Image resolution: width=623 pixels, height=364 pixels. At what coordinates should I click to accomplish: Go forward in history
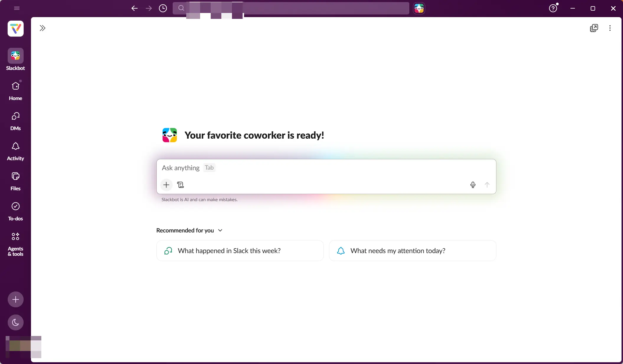click(149, 8)
